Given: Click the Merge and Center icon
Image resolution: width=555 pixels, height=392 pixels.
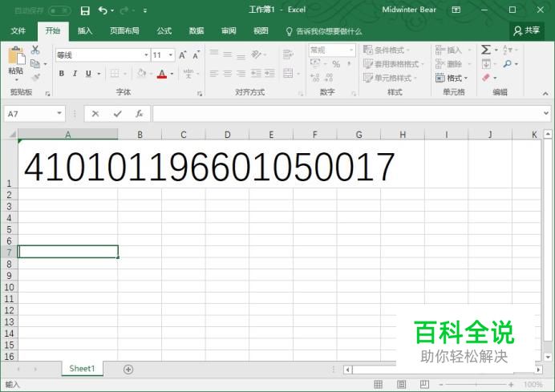Looking at the screenshot, I should click(288, 74).
